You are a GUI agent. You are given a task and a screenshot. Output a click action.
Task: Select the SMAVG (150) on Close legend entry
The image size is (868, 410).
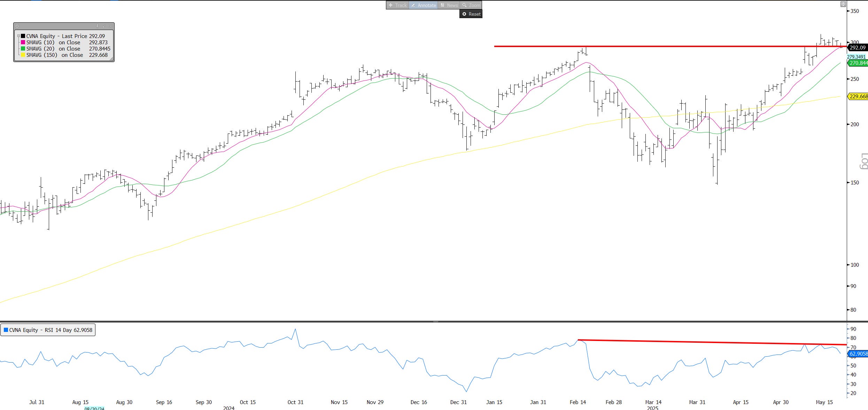click(55, 55)
